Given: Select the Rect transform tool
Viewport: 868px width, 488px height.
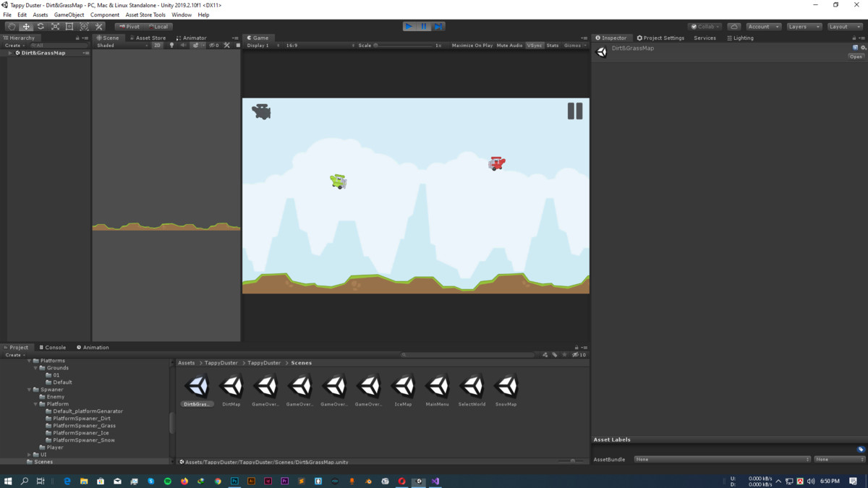Looking at the screenshot, I should coord(69,26).
